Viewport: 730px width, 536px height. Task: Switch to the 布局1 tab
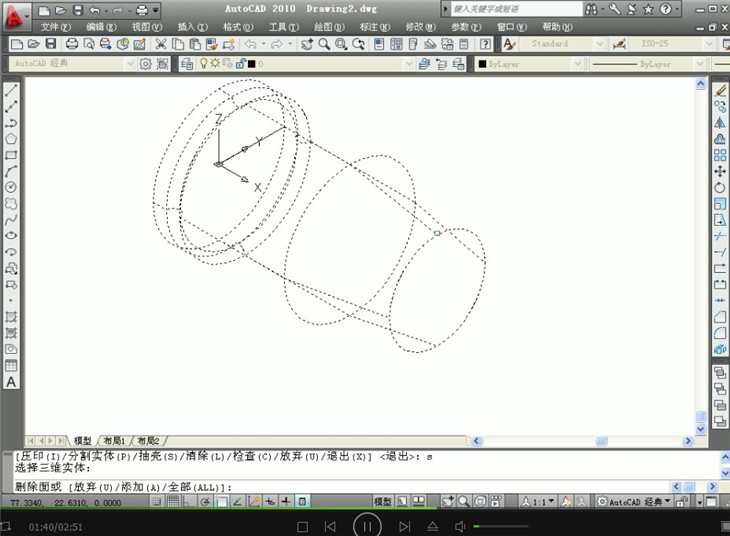pos(114,441)
